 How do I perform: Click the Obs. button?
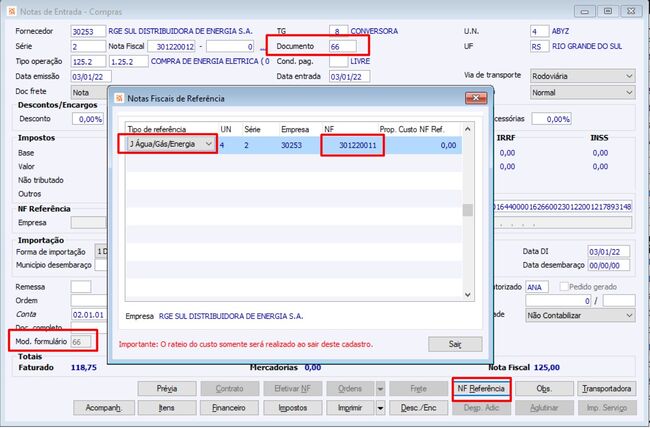(x=544, y=389)
